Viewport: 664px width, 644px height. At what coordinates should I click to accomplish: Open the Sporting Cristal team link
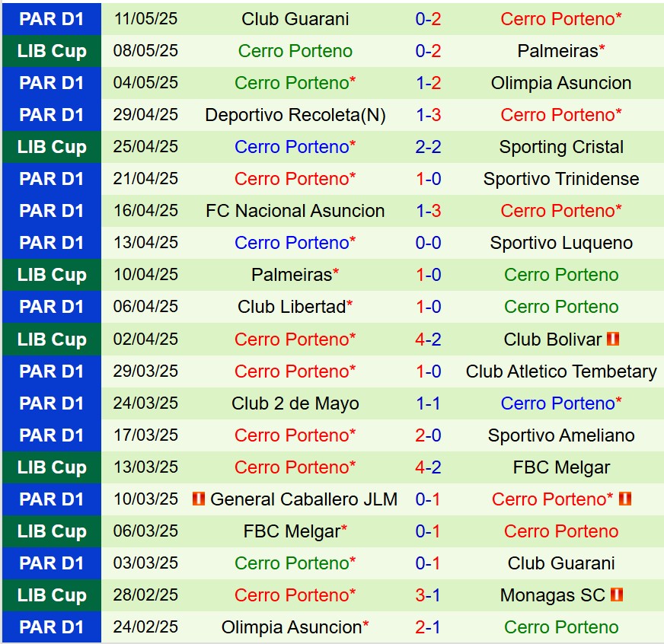(561, 147)
